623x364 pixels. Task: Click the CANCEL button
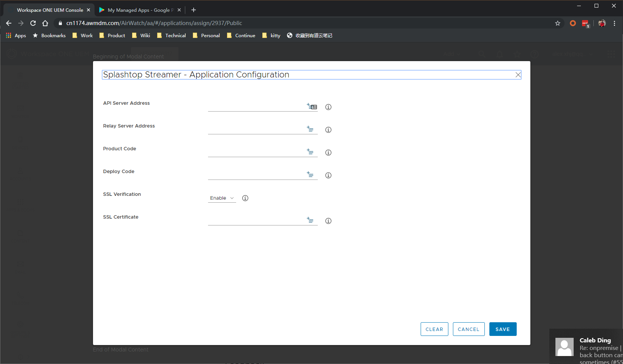[x=468, y=329]
